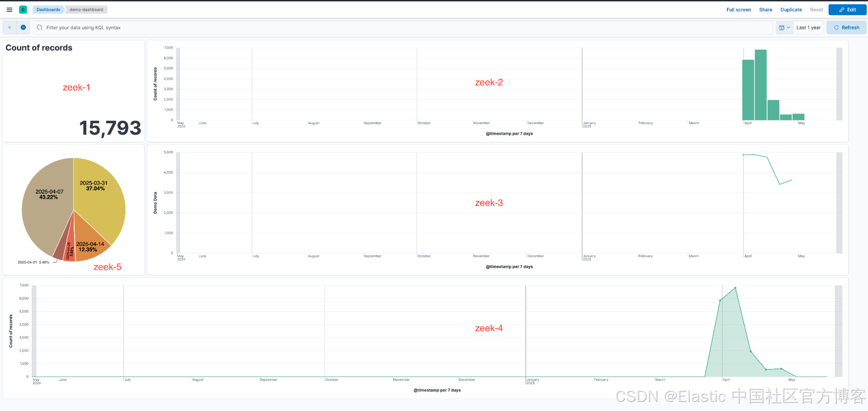Duplicate the dashboard
Screen dimensions: 868x411
tap(791, 10)
